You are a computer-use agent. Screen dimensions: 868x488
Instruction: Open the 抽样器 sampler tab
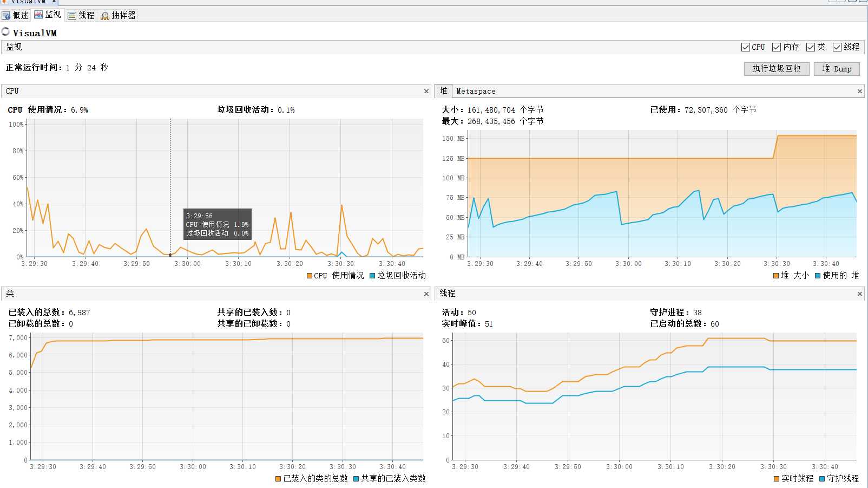119,15
